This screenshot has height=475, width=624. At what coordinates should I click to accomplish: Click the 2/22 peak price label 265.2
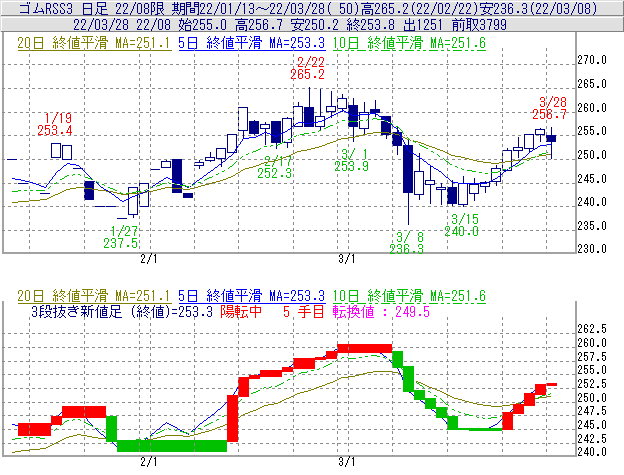coord(307,74)
